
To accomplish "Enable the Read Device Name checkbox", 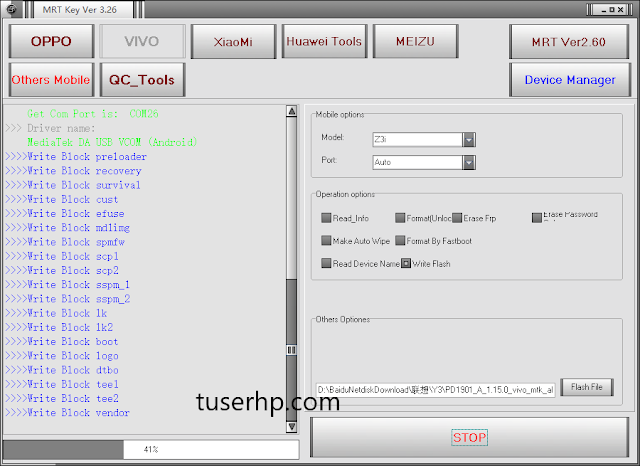I will (326, 264).
